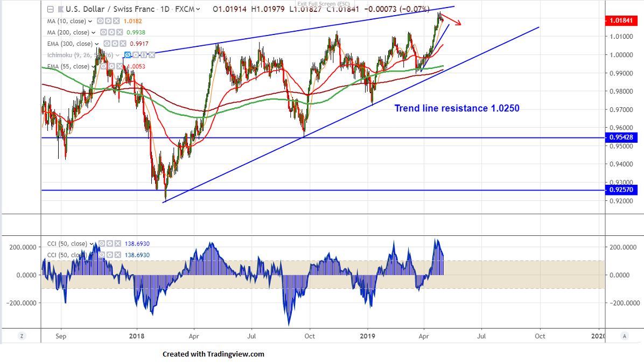
Task: Remove the EMA (300, close) indicator
Action: click(122, 44)
